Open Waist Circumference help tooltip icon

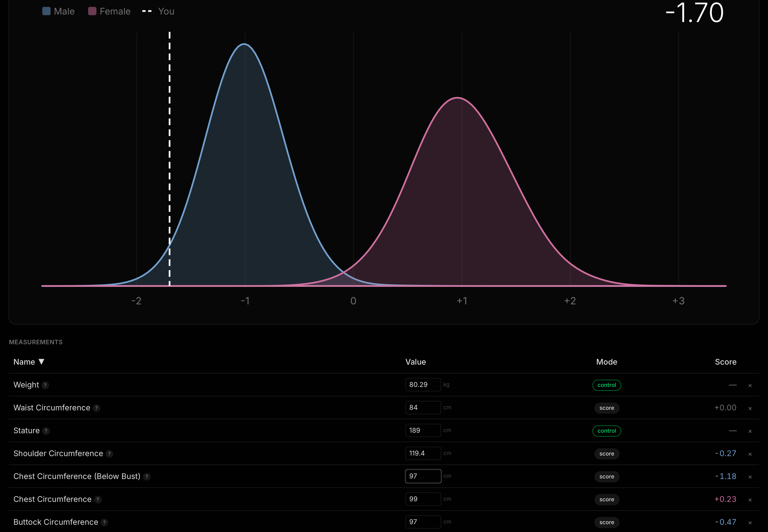(x=97, y=408)
